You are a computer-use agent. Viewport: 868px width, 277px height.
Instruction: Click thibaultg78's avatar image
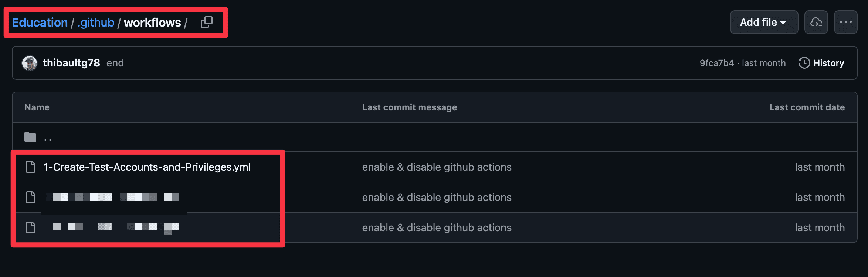click(x=30, y=63)
